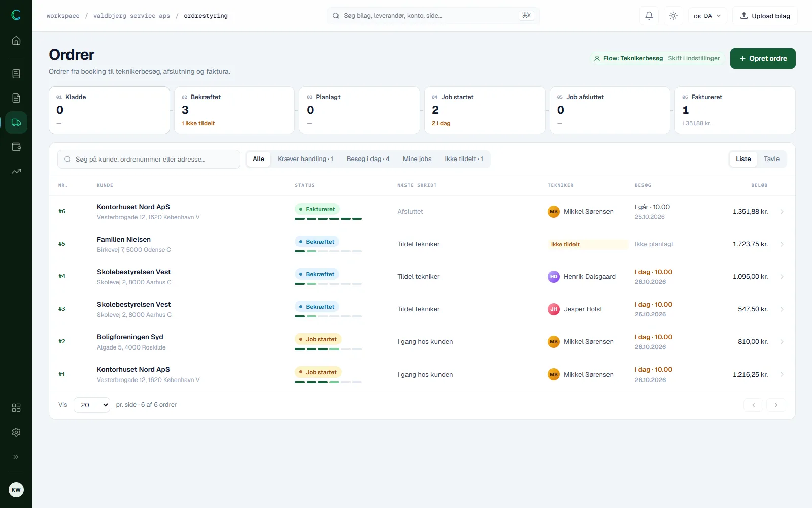Click the global search field
The width and height of the screenshot is (812, 508).
coord(433,16)
